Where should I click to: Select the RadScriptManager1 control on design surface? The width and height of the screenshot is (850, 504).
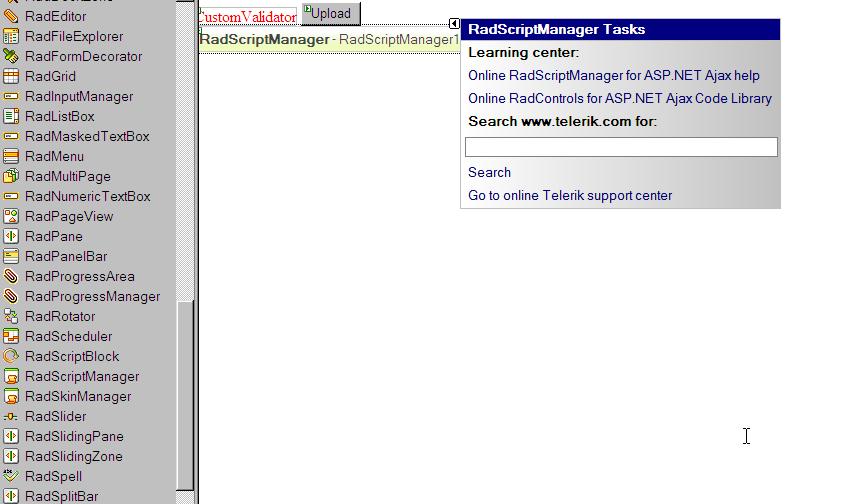329,40
